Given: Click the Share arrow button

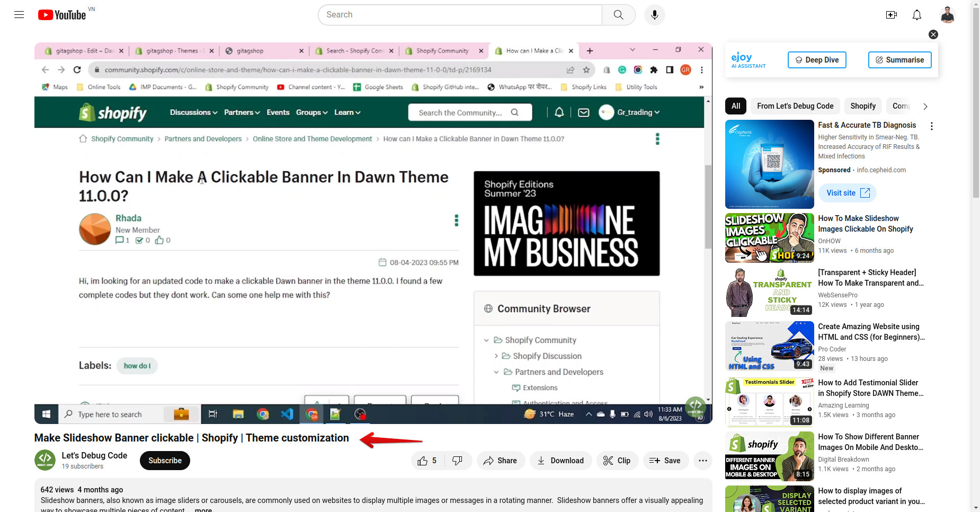Looking at the screenshot, I should 501,461.
